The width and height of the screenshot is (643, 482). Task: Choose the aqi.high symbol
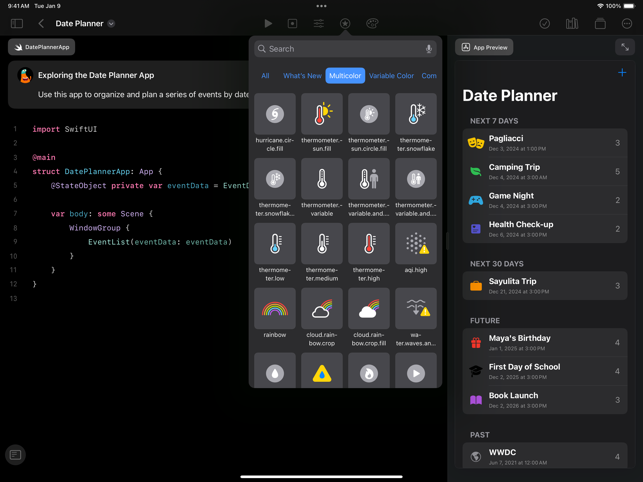coord(416,244)
